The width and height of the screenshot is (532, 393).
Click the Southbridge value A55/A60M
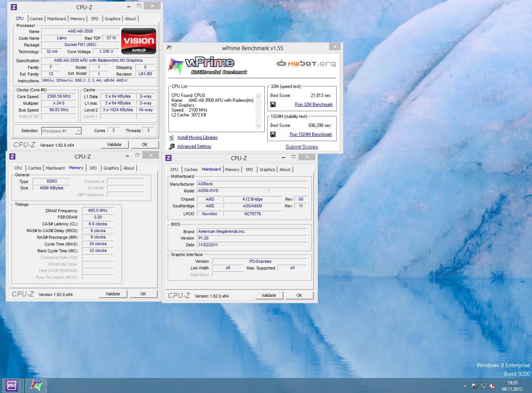coord(252,206)
